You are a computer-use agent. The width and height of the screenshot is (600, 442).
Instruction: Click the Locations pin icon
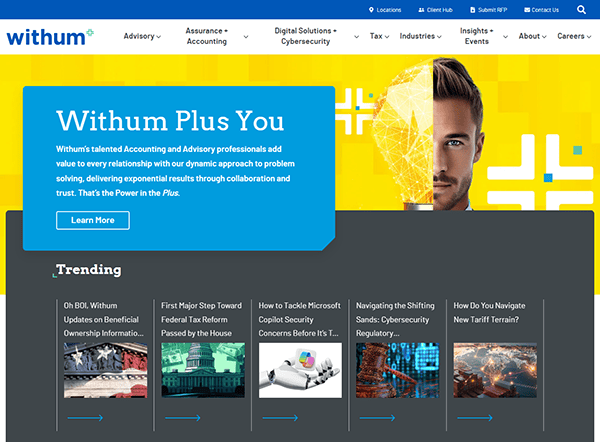coord(371,10)
